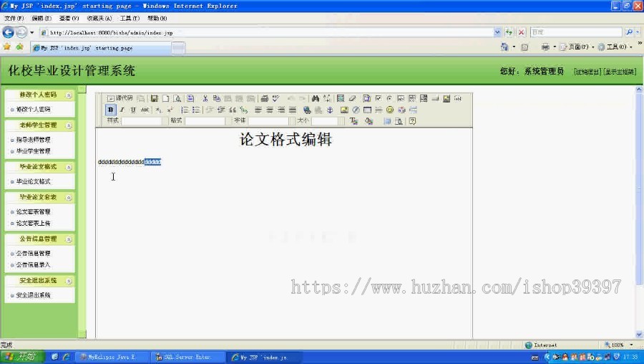Toggle Strikethrough formatting

[145, 110]
